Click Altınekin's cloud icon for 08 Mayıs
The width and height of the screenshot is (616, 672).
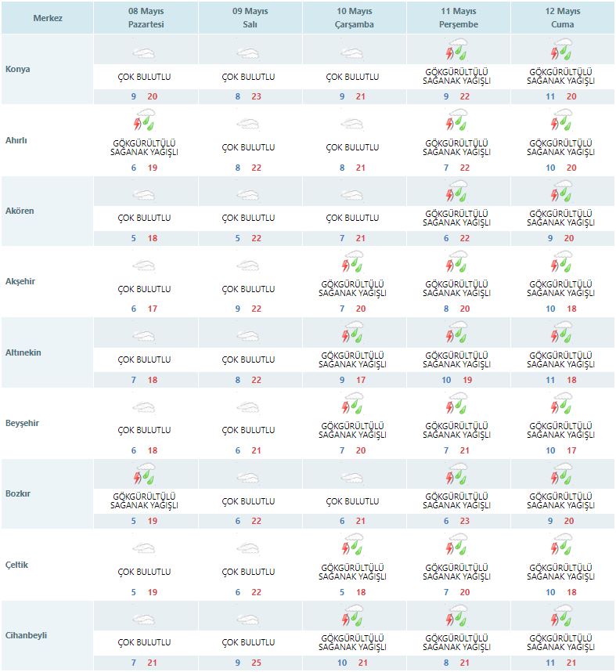(144, 336)
